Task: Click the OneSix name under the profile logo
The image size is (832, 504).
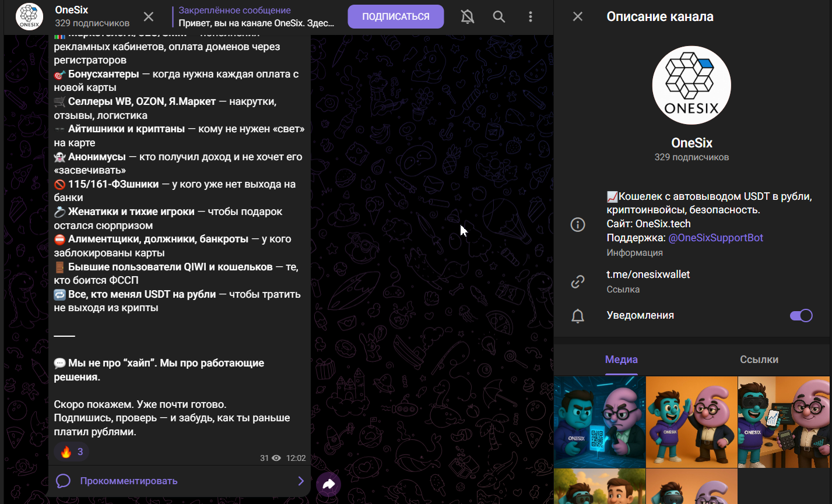Action: click(x=691, y=143)
